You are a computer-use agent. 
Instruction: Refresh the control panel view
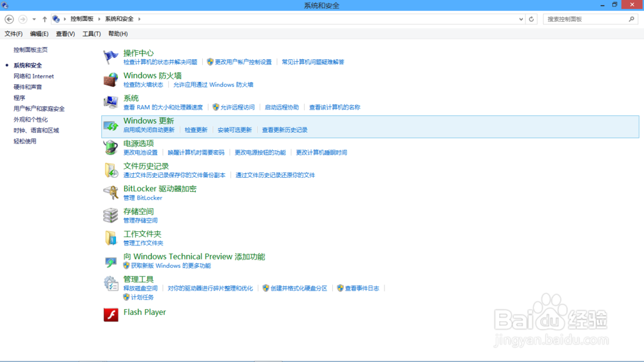(x=531, y=19)
